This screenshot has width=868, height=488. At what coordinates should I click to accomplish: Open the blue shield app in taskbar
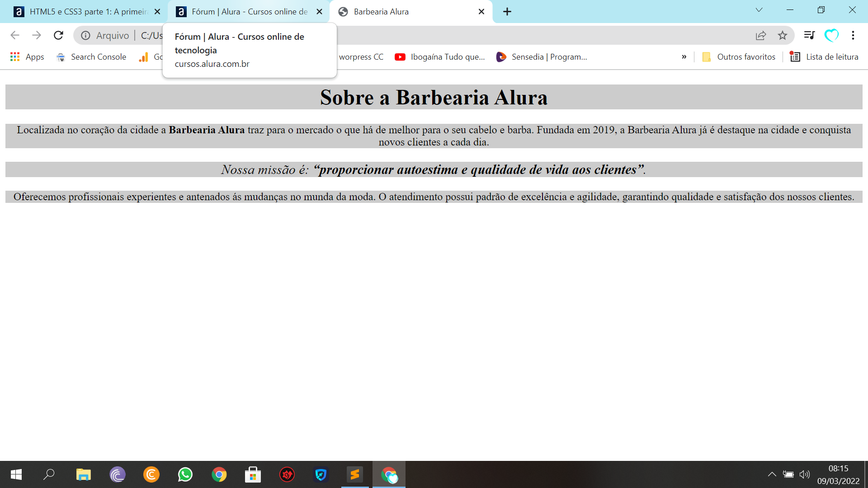[x=321, y=474]
